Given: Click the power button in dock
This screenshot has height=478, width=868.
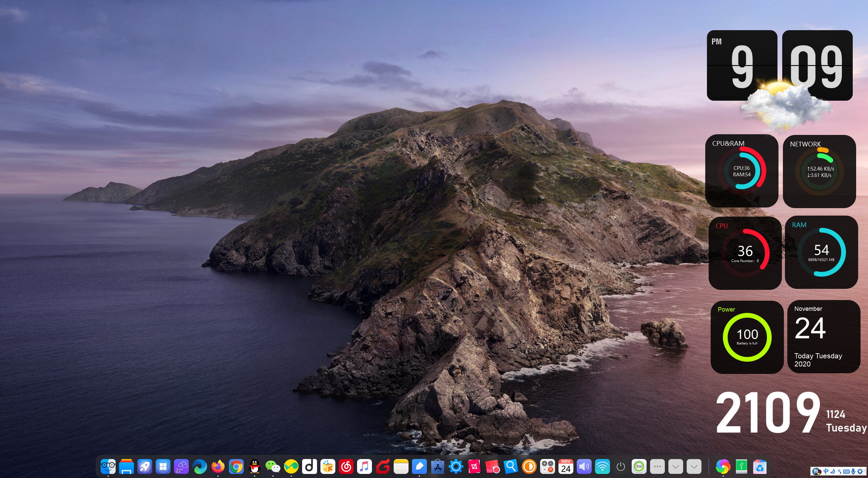Looking at the screenshot, I should tap(620, 467).
